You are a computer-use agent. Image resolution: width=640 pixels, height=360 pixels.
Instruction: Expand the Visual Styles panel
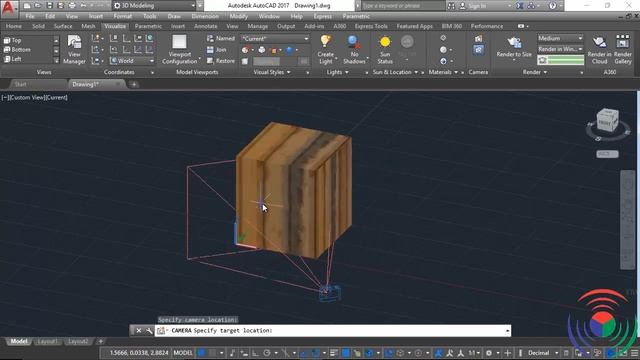(272, 72)
